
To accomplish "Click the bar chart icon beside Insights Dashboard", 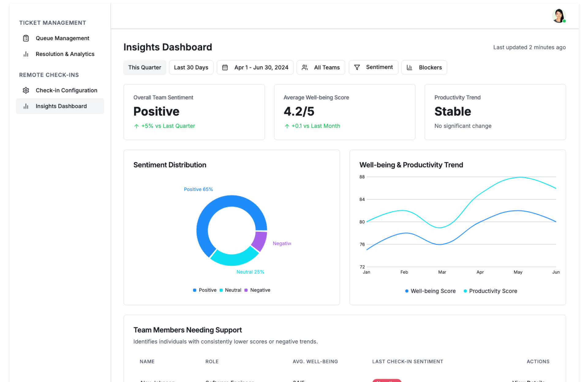I will coord(26,106).
